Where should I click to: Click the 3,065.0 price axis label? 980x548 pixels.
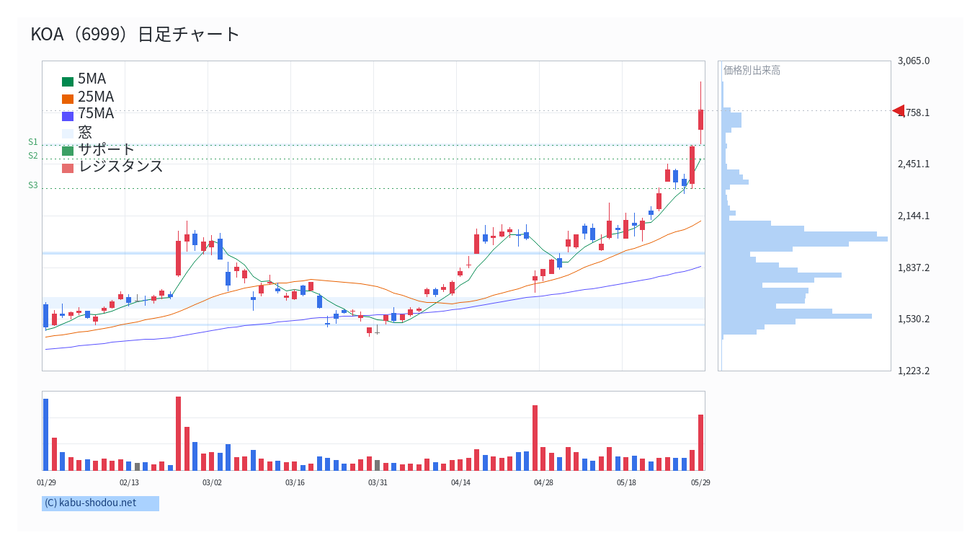(x=914, y=61)
